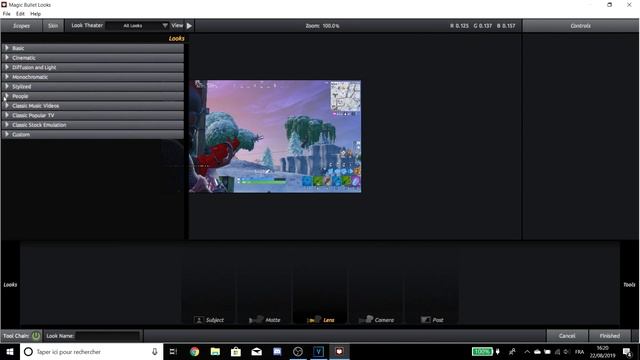Screen dimensions: 640x360
Task: Open Mail app from taskbar
Action: [256, 352]
